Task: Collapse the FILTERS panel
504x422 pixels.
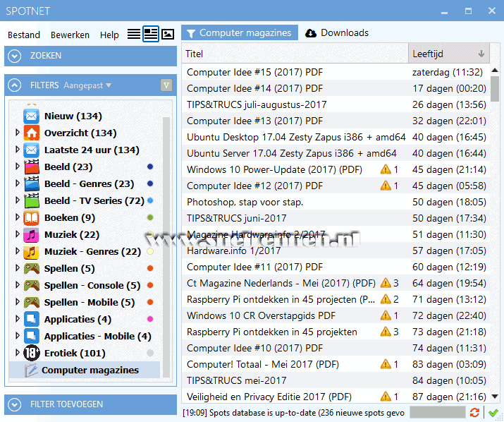Action: 15,85
